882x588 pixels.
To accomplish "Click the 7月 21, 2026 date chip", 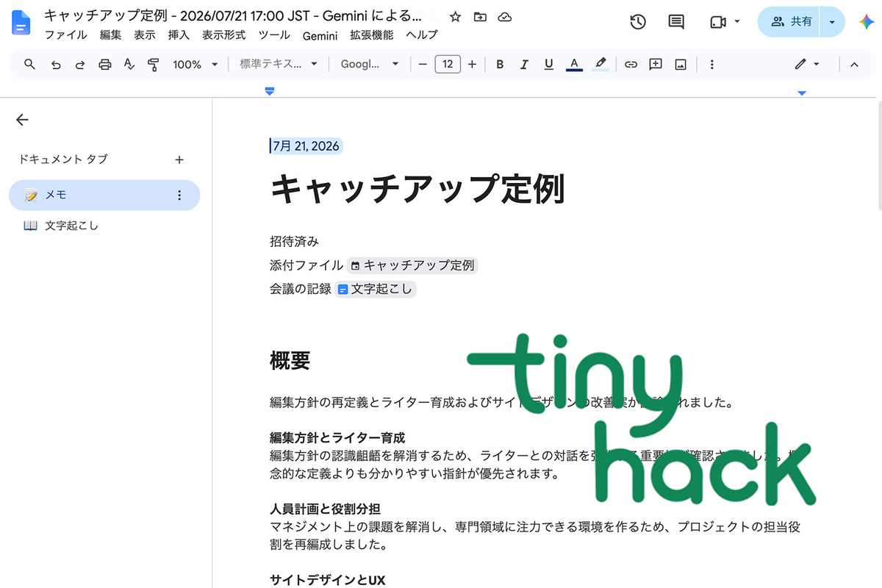I will pos(306,146).
